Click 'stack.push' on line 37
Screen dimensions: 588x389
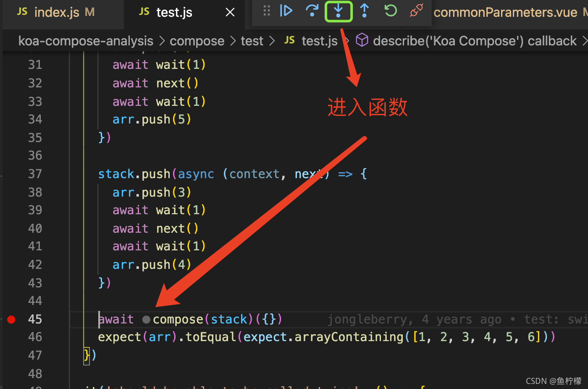(134, 174)
